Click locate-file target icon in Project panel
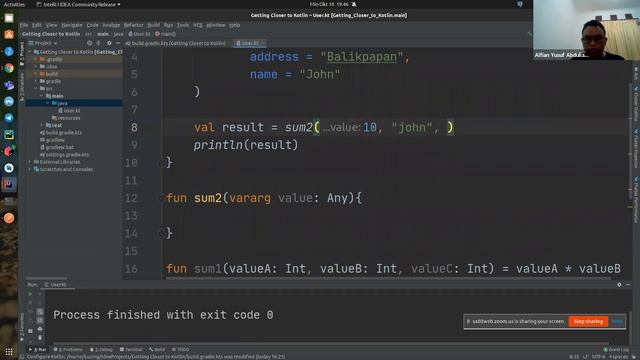 89,43
